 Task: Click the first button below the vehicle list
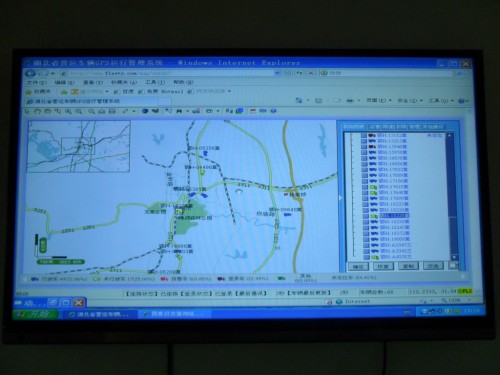click(358, 266)
